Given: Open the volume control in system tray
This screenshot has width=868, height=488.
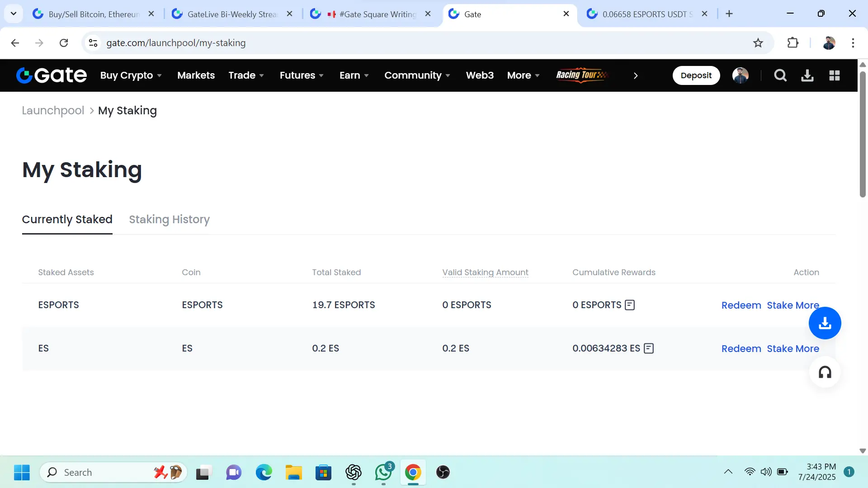Looking at the screenshot, I should point(766,472).
